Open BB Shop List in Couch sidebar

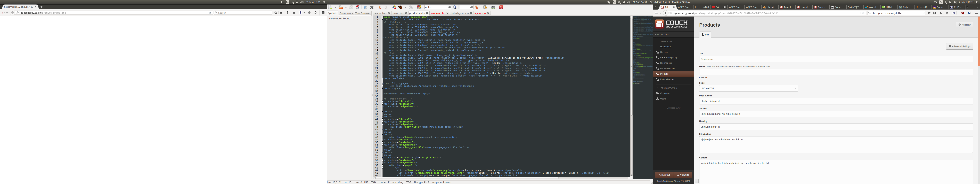[x=666, y=63]
